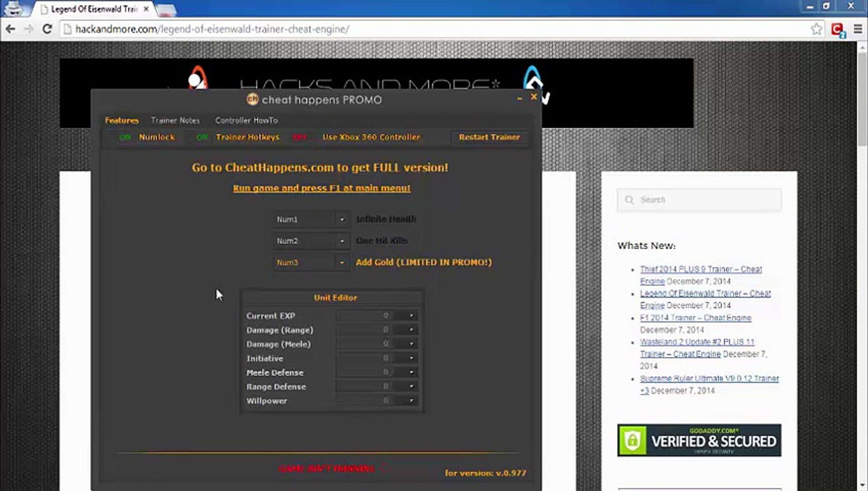Open Supreme Ruler Ultimate Trainer link
The height and width of the screenshot is (491, 868).
coord(709,384)
